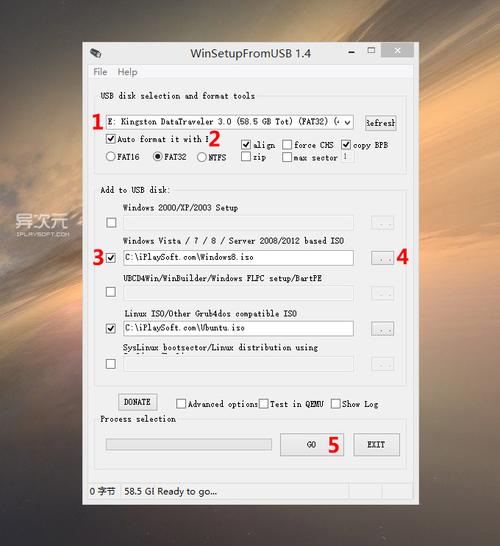The width and height of the screenshot is (500, 546).
Task: Click the Ready to go status text
Action: (x=187, y=492)
